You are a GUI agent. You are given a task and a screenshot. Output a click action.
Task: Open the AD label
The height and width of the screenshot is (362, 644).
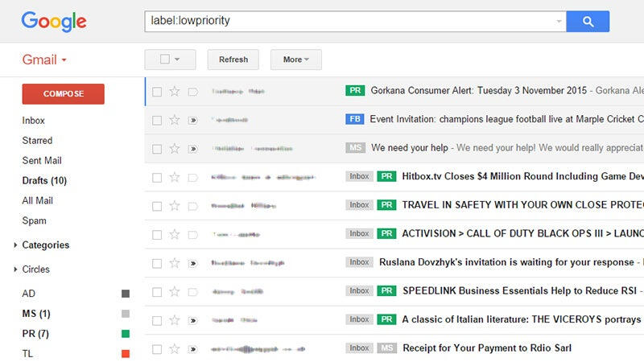(29, 294)
